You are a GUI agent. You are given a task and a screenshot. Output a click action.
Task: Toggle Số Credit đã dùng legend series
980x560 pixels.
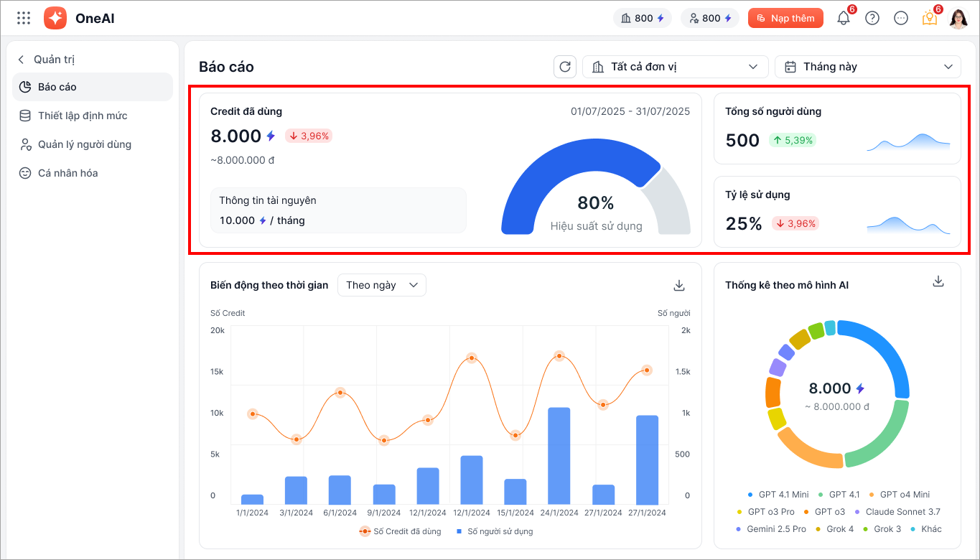pyautogui.click(x=402, y=532)
